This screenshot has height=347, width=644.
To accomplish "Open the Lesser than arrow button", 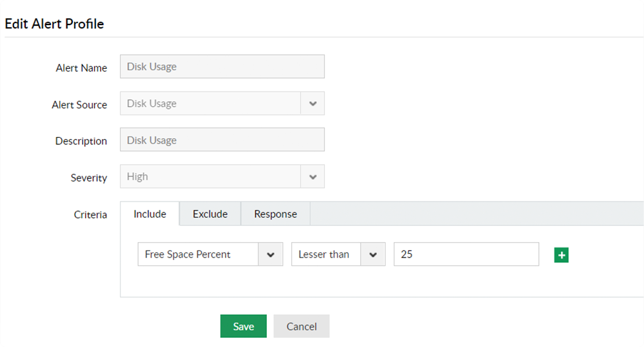I will click(x=373, y=254).
